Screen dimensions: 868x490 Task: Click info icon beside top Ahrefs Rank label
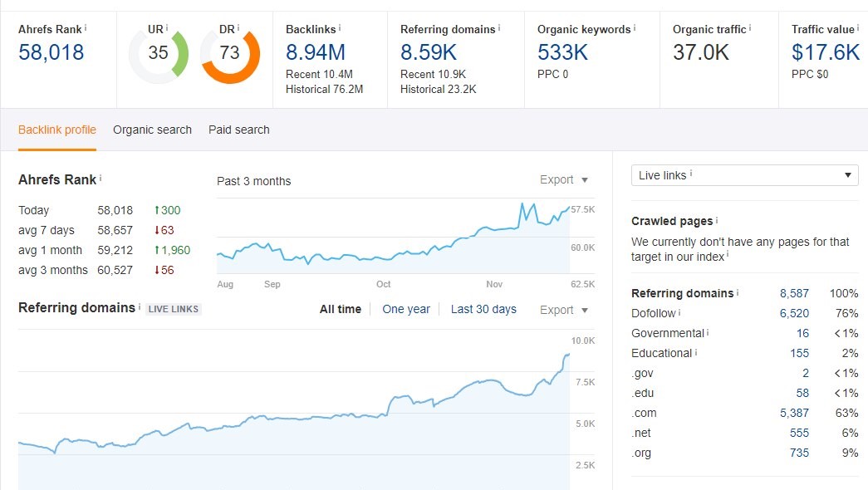click(86, 28)
